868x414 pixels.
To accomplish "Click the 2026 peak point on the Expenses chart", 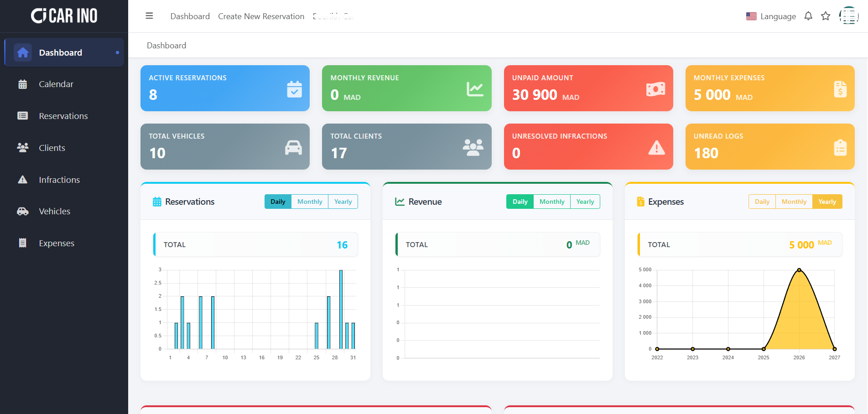I will (799, 269).
